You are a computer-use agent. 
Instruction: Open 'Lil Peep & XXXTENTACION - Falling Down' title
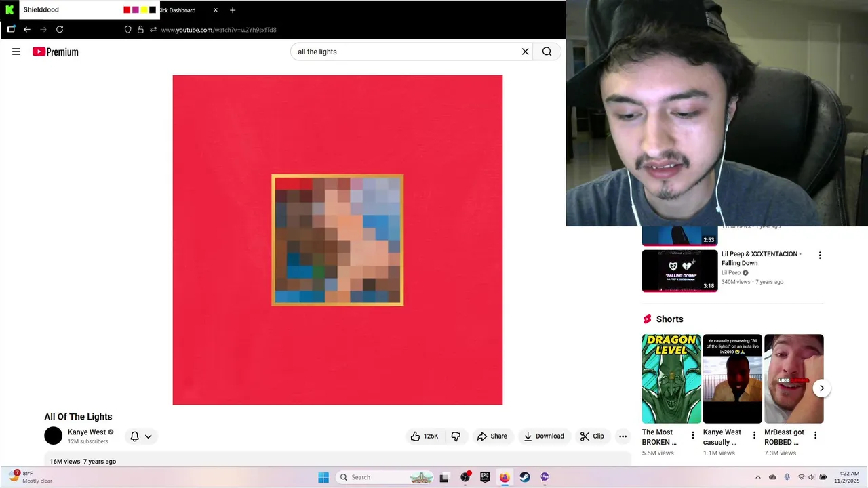click(x=761, y=258)
